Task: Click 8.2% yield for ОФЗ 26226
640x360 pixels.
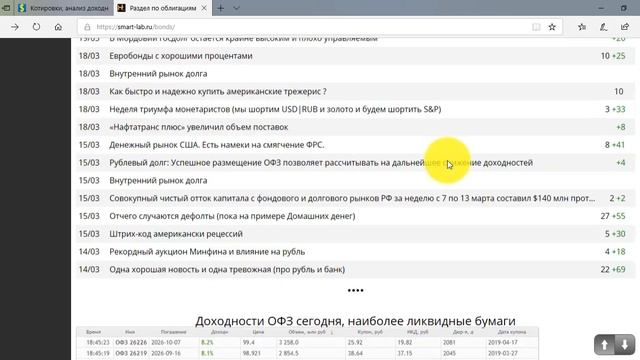Action: tap(207, 342)
